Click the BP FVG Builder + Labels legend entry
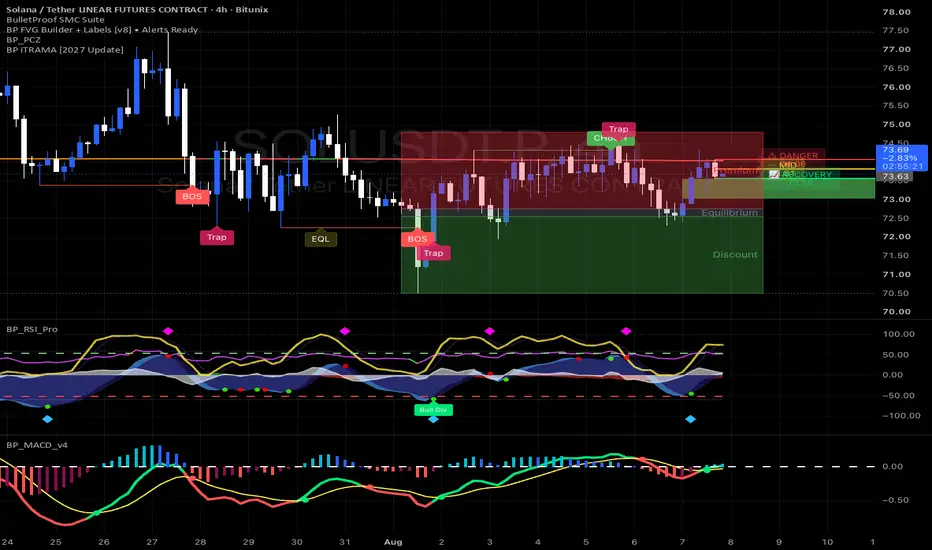The height and width of the screenshot is (550, 932). pyautogui.click(x=102, y=30)
